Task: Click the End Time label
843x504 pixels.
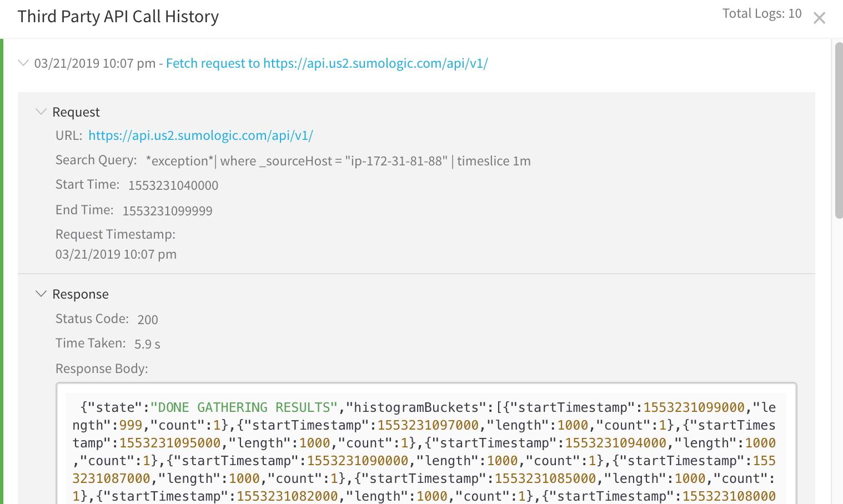Action: click(x=84, y=210)
